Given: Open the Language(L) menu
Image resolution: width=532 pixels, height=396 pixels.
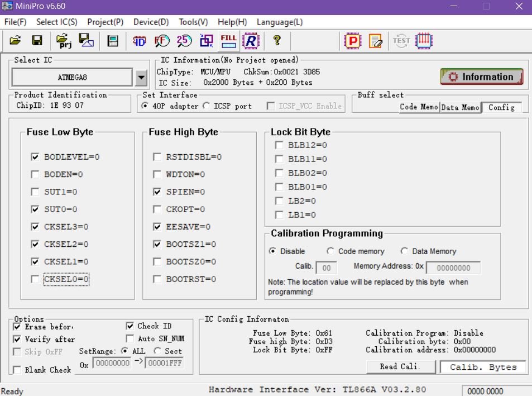Looking at the screenshot, I should [280, 22].
